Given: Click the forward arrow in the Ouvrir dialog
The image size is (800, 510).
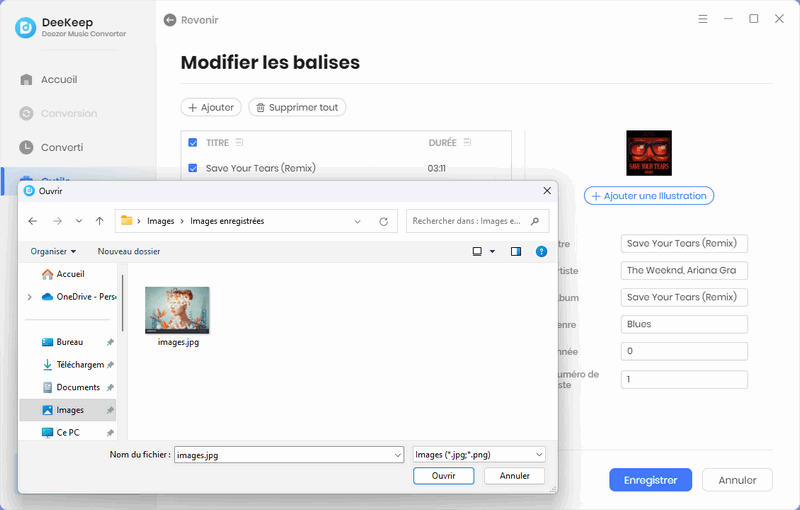Looking at the screenshot, I should (57, 221).
